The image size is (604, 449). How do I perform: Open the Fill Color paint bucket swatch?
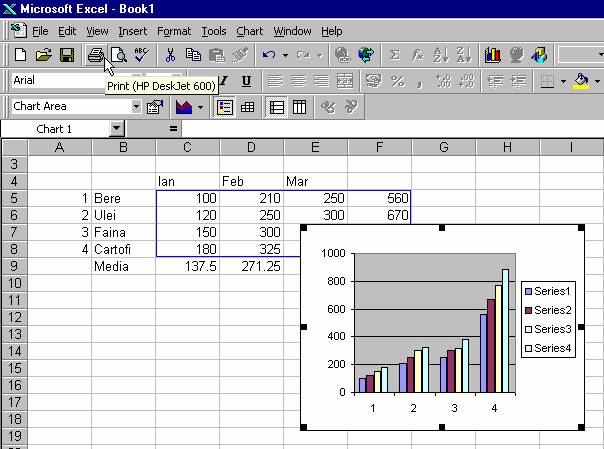[582, 81]
